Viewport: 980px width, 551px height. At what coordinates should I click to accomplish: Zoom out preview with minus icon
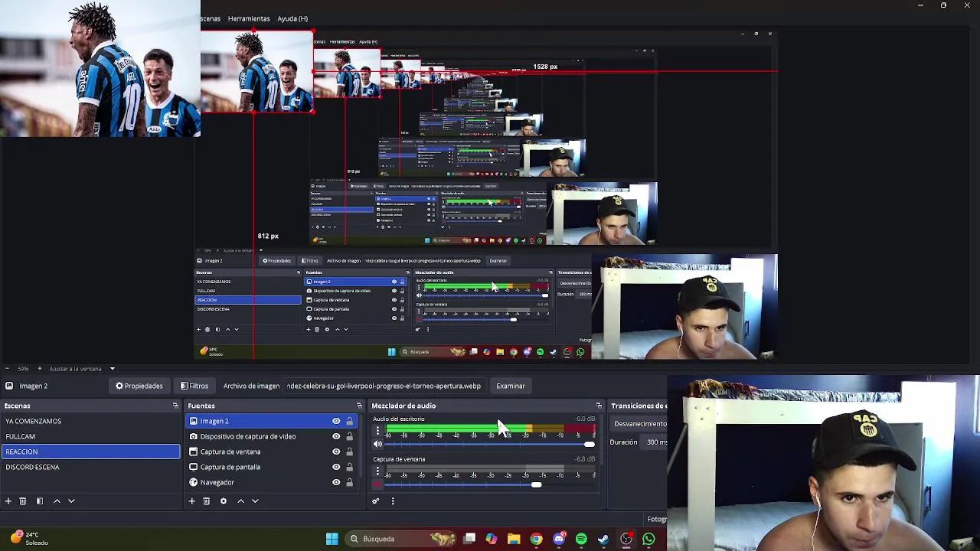(6, 369)
